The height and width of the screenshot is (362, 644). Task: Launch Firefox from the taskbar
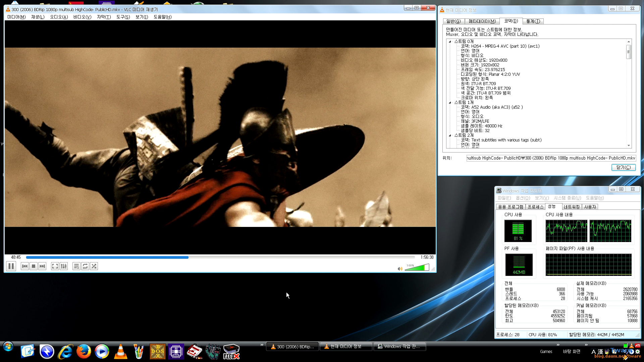pyautogui.click(x=84, y=352)
